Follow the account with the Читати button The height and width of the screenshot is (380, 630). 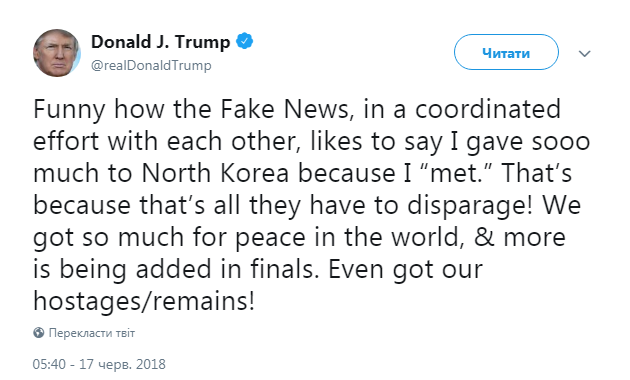[506, 52]
